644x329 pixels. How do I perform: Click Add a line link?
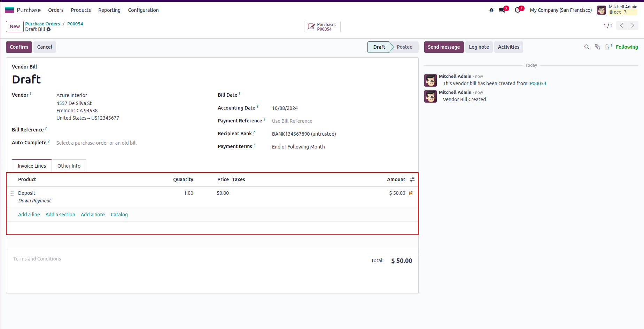pyautogui.click(x=29, y=215)
